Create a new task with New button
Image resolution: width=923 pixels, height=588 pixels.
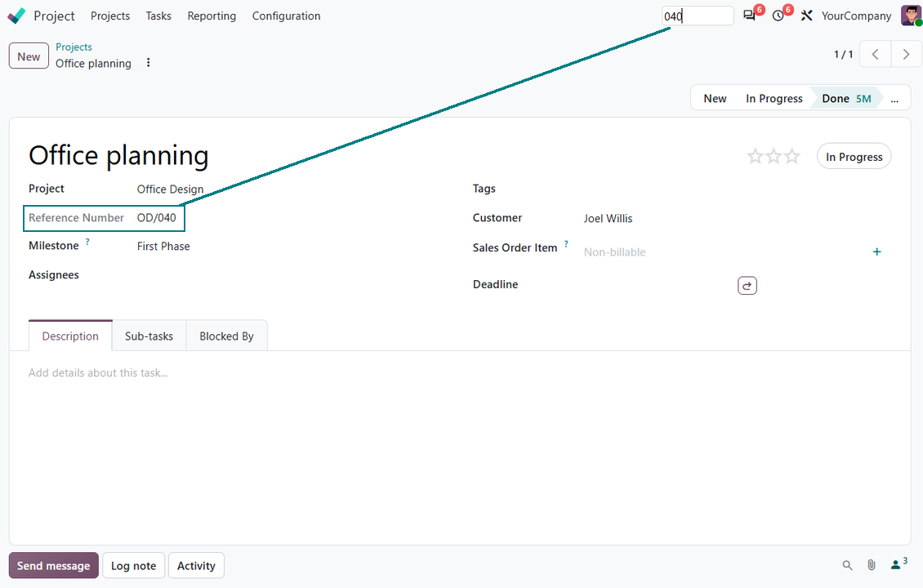click(29, 56)
